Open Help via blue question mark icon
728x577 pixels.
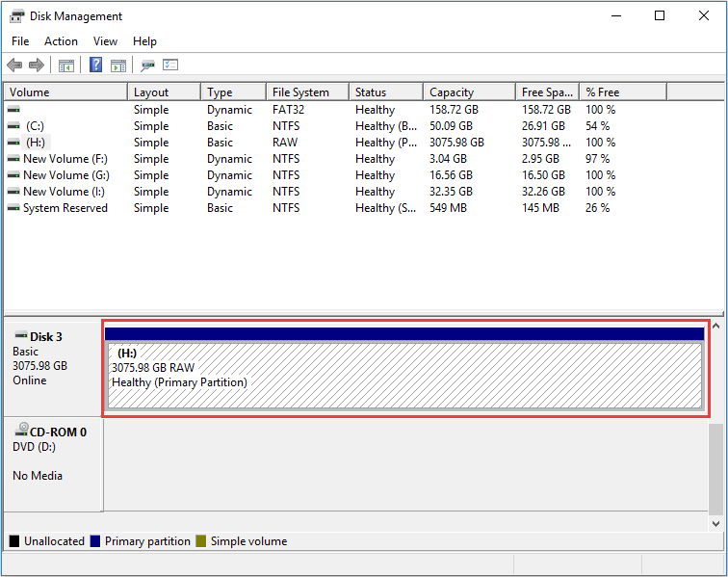tap(96, 66)
